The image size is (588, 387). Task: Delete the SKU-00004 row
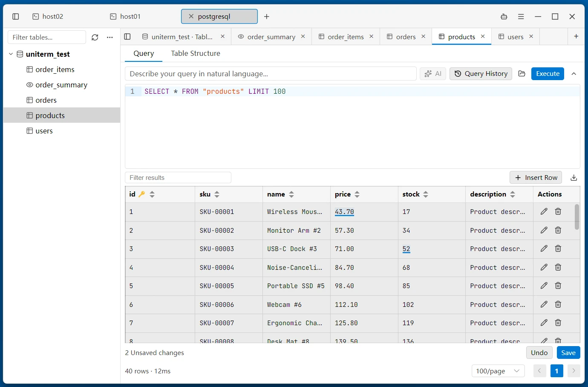(558, 267)
